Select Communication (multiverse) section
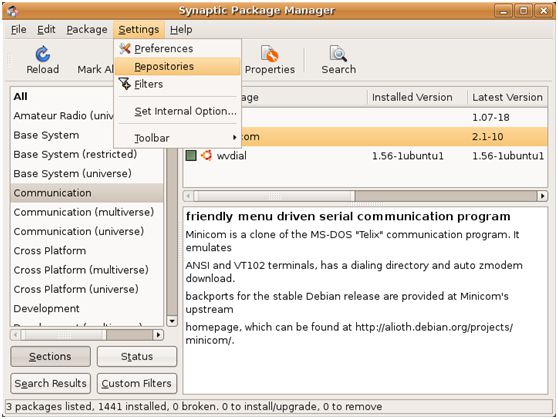This screenshot has height=419, width=558. coord(87,212)
